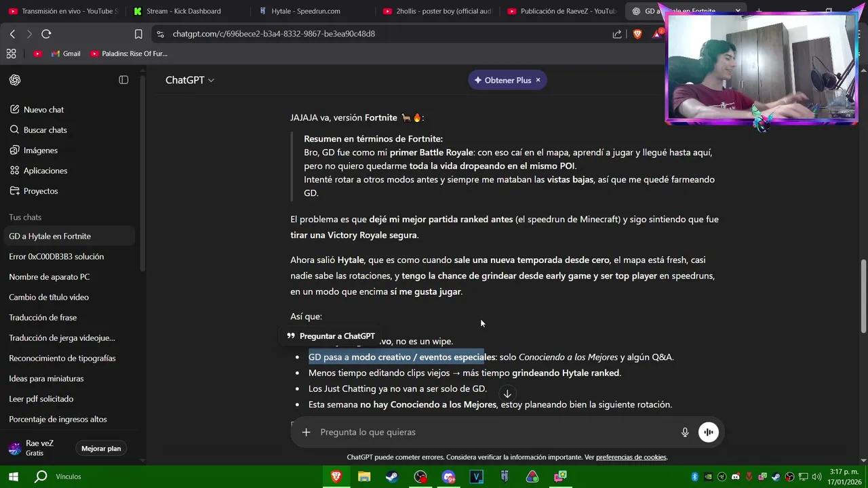Open the YouTube bookmark icon
The width and height of the screenshot is (868, 488).
click(x=38, y=54)
